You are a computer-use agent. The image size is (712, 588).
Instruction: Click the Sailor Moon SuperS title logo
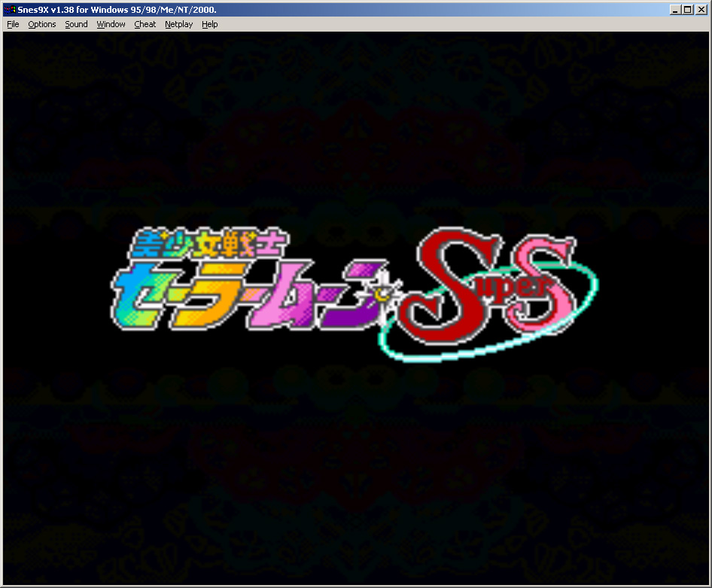pyautogui.click(x=354, y=294)
